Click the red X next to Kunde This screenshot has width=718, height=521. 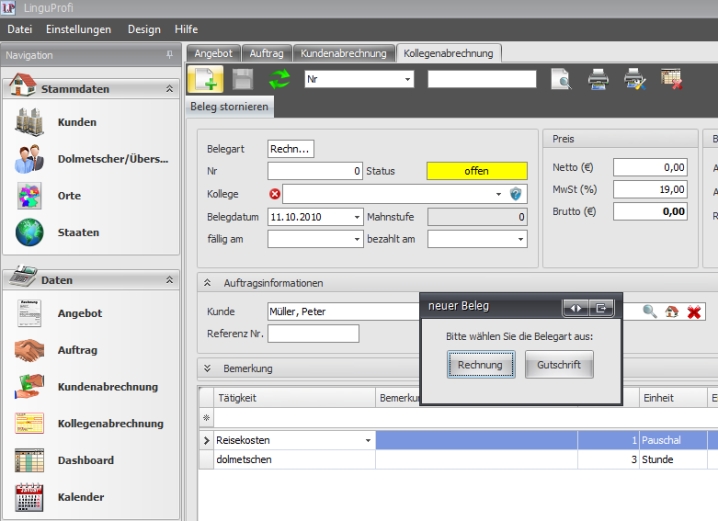pos(694,312)
